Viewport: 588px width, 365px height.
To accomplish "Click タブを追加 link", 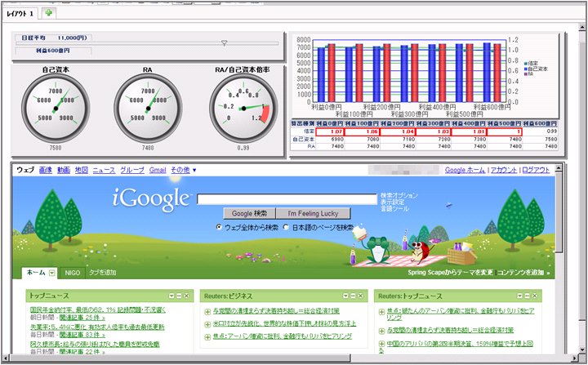I will [102, 273].
